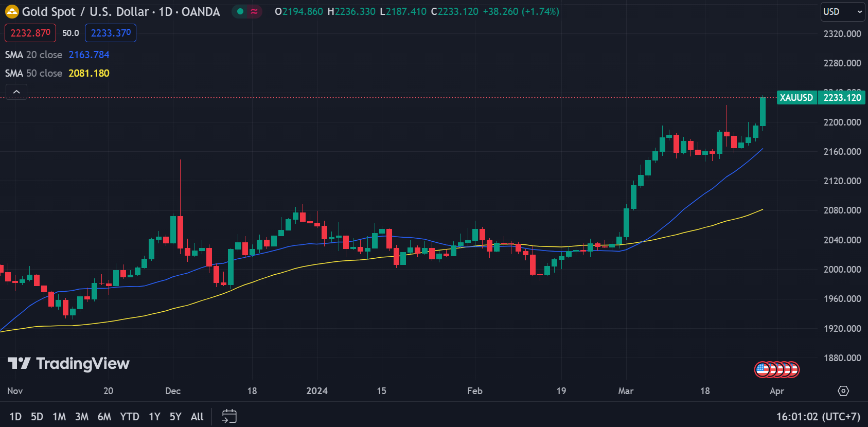This screenshot has height=427, width=868.
Task: Select the 1D time range
Action: (x=15, y=417)
